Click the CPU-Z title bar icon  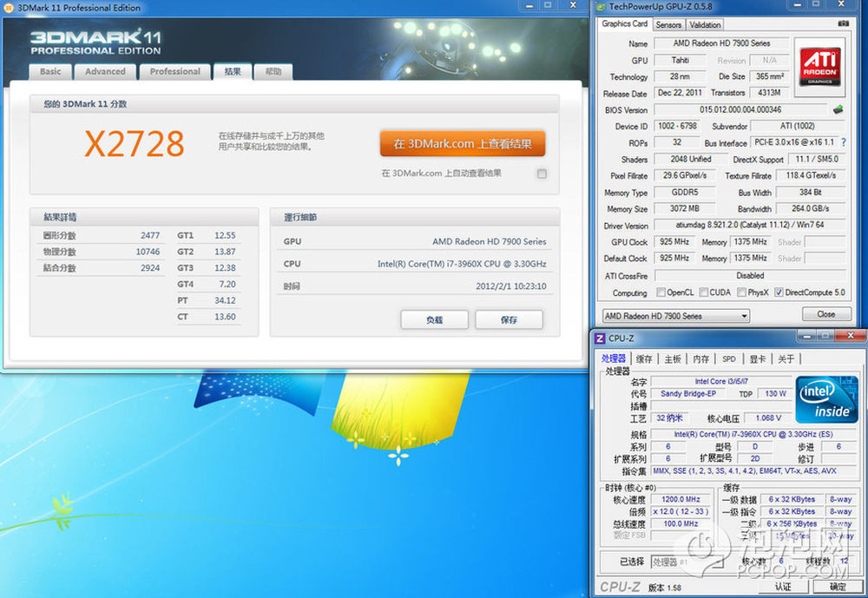(599, 338)
